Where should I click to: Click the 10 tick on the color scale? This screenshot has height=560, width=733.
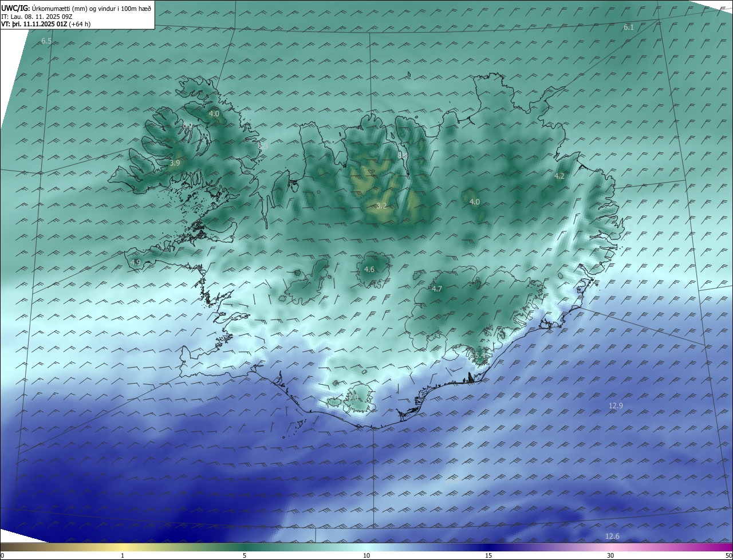tap(366, 555)
